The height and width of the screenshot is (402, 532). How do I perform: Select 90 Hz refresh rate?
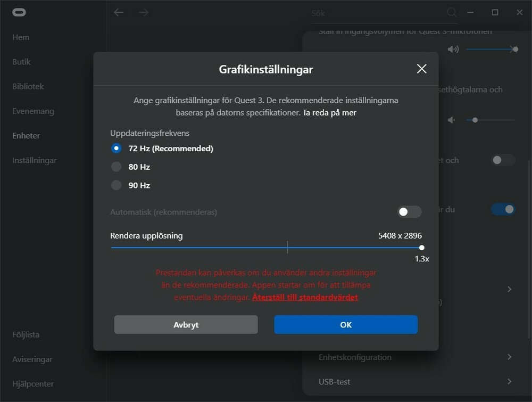(x=117, y=185)
